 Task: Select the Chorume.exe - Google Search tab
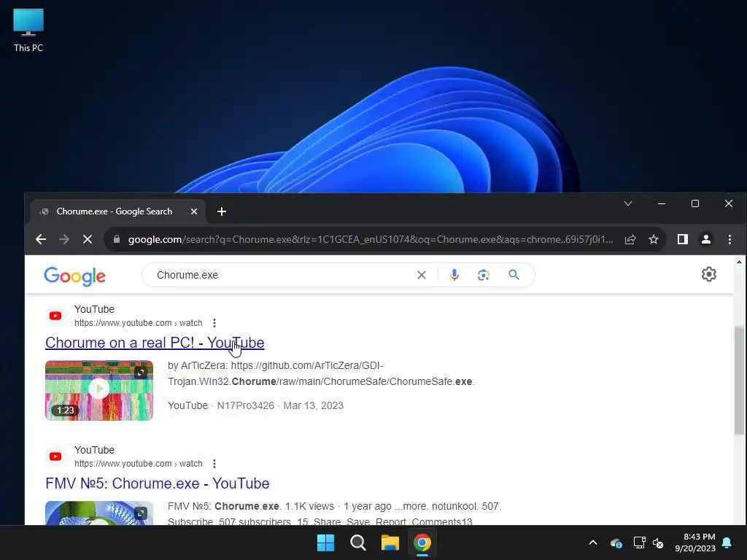pos(118,211)
